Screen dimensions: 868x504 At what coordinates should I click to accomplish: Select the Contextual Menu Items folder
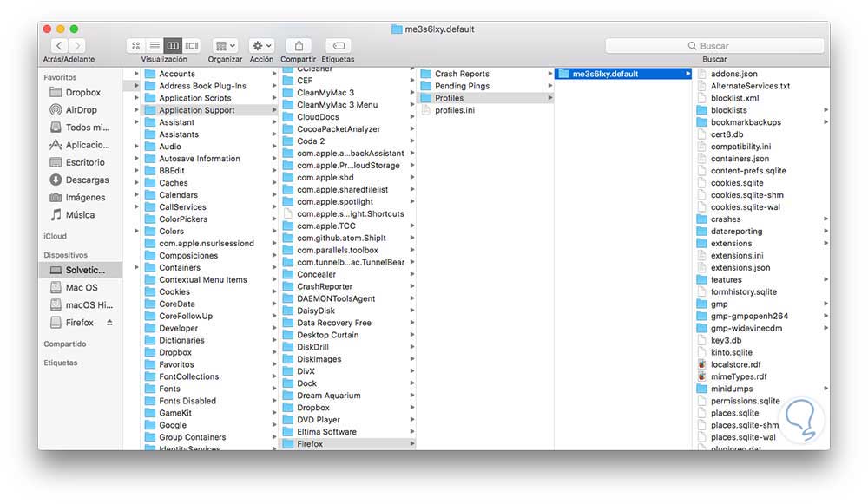click(x=210, y=280)
